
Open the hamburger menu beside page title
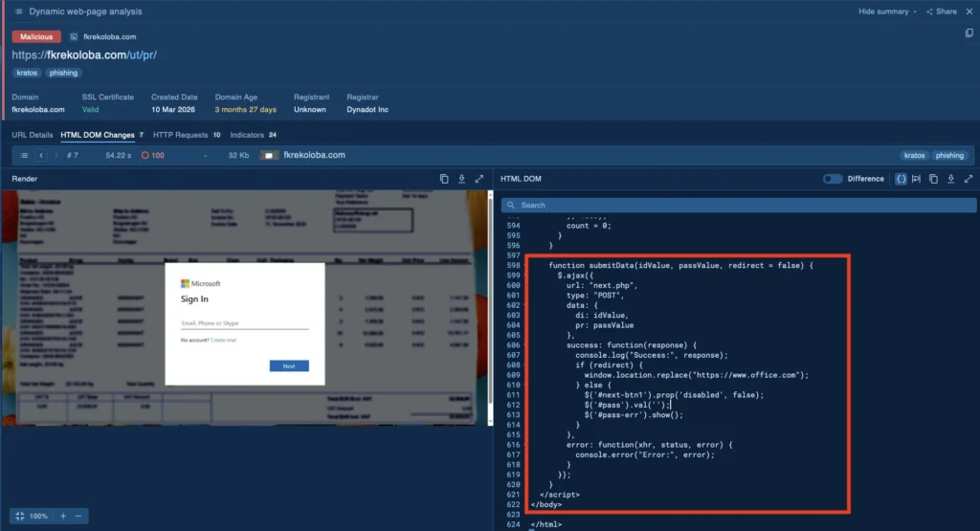pyautogui.click(x=18, y=11)
